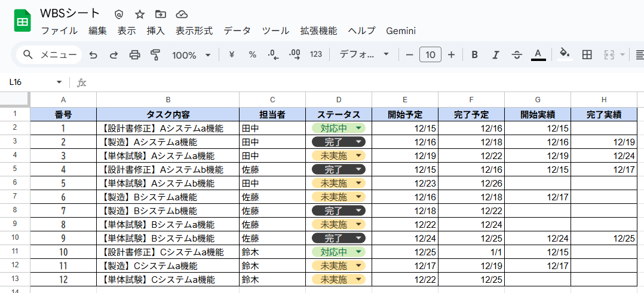Click the percent format button

coord(252,55)
